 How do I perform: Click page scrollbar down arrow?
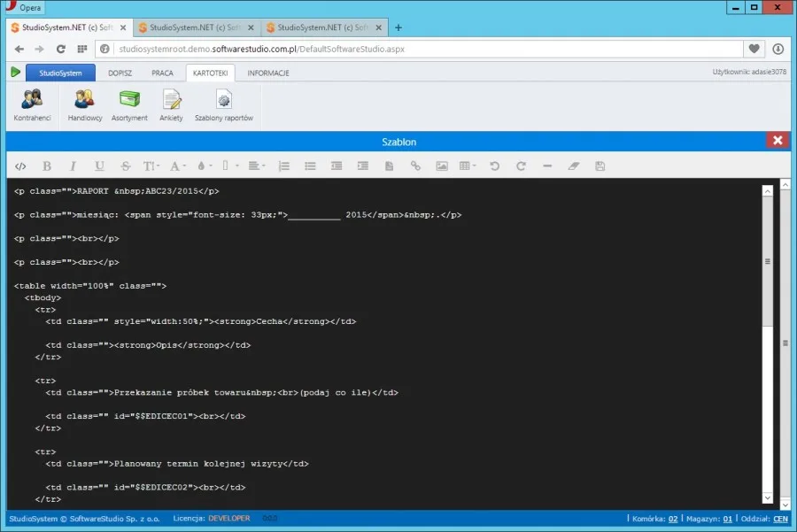tap(785, 505)
